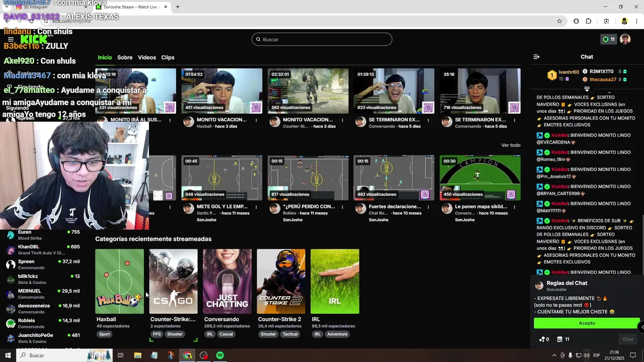Open the IRL grass category card

tap(335, 281)
